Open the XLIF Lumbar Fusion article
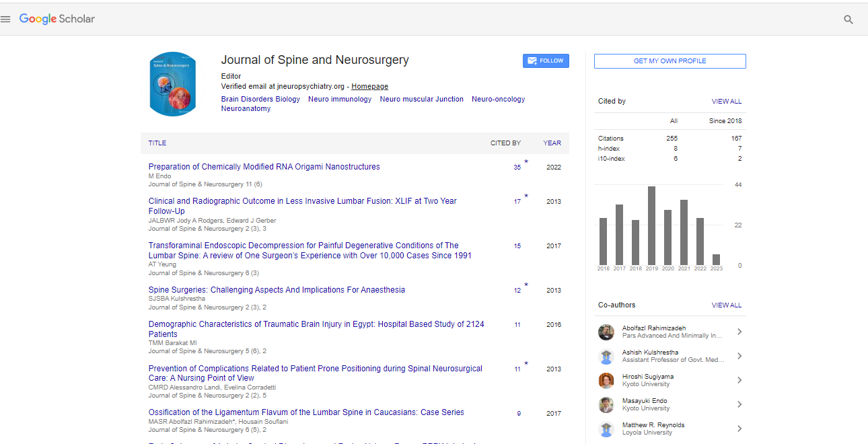The image size is (868, 444). click(303, 206)
